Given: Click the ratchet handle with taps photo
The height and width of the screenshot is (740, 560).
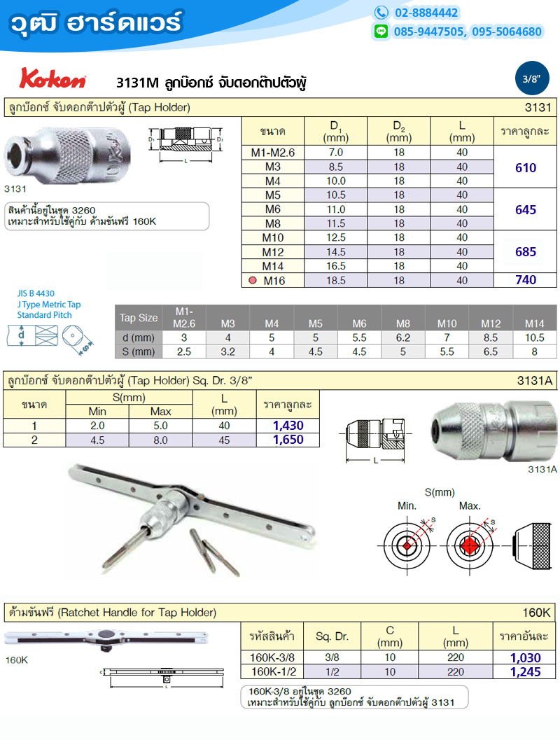Looking at the screenshot, I should (192, 520).
